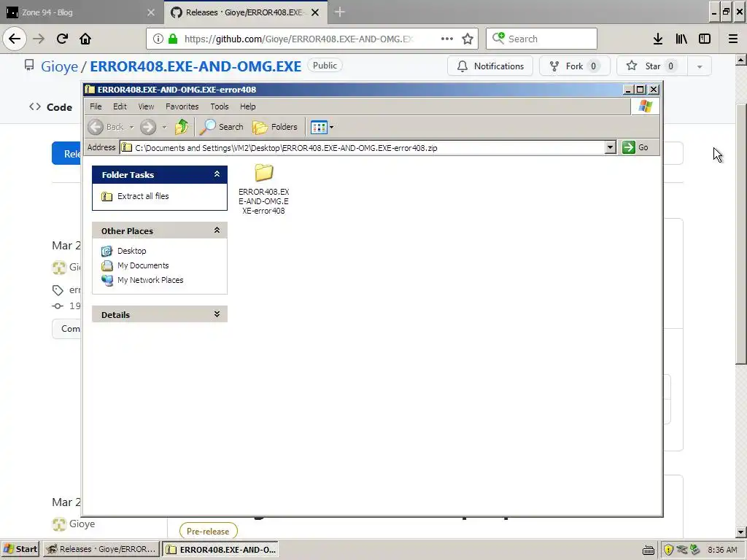The image size is (747, 560).
Task: Open page actions three-dot menu
Action: (447, 39)
